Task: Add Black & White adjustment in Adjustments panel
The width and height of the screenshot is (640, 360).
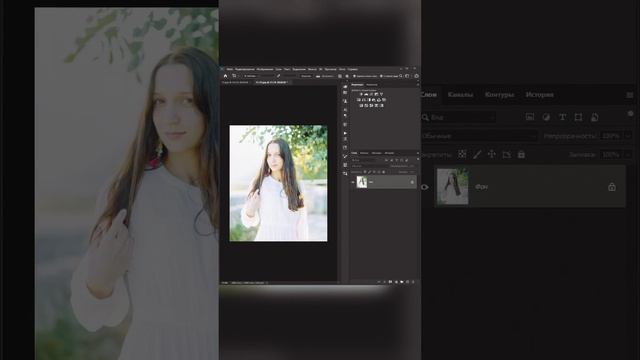Action: 369,100
